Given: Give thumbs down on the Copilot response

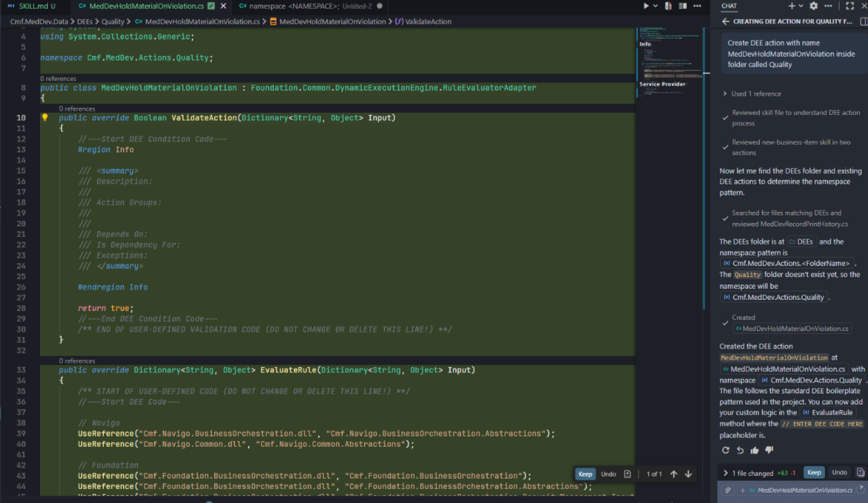Looking at the screenshot, I should tap(769, 450).
